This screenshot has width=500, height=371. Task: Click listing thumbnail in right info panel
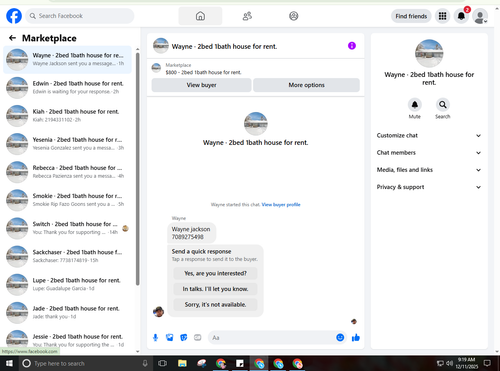[429, 53]
